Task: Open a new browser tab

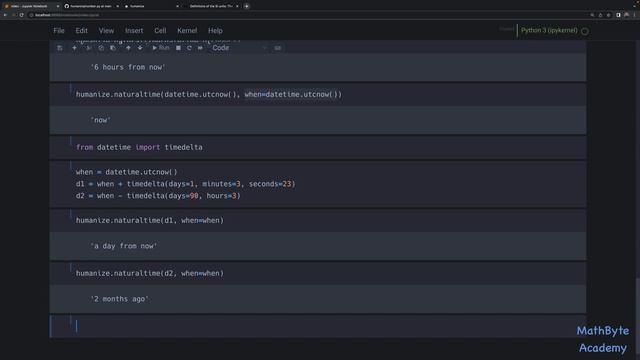Action: [246, 6]
